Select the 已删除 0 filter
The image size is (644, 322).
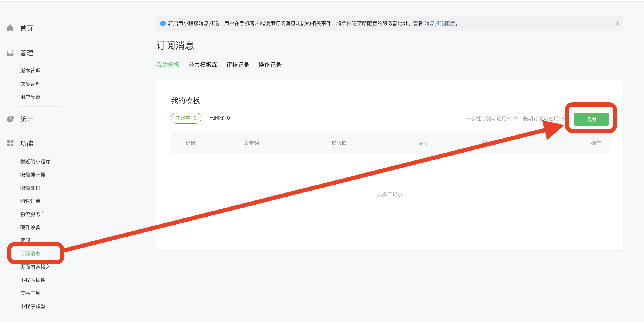(219, 118)
